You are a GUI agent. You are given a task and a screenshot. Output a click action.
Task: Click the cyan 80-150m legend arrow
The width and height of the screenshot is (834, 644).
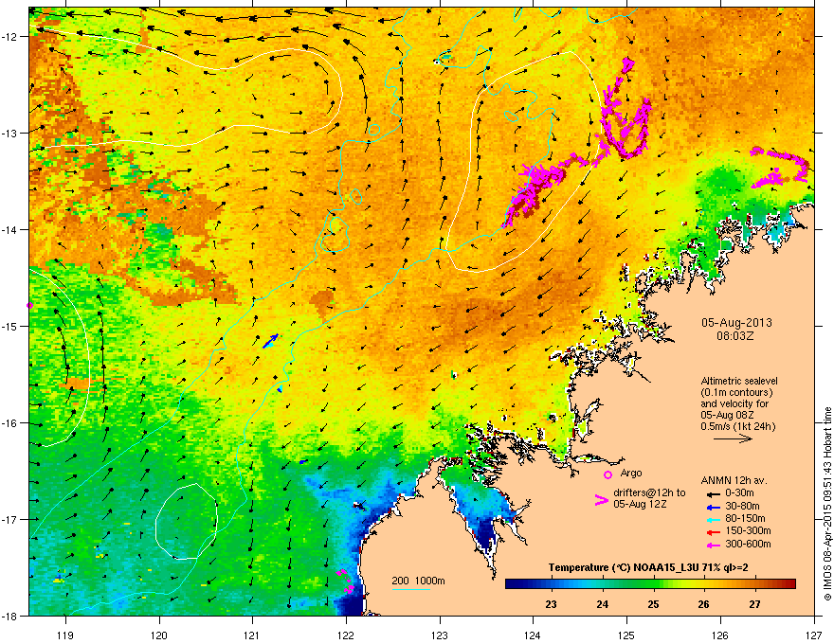(x=714, y=519)
